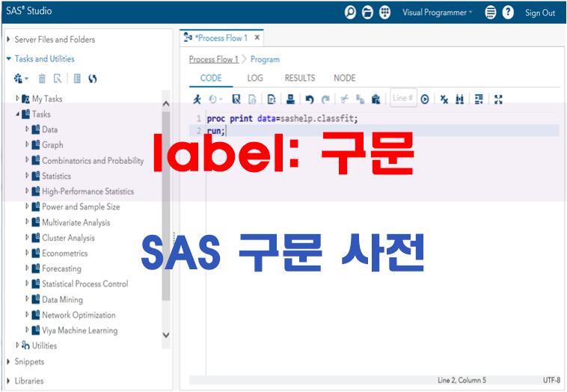
Task: Expand the Statistics tasks folder
Action: coord(27,175)
